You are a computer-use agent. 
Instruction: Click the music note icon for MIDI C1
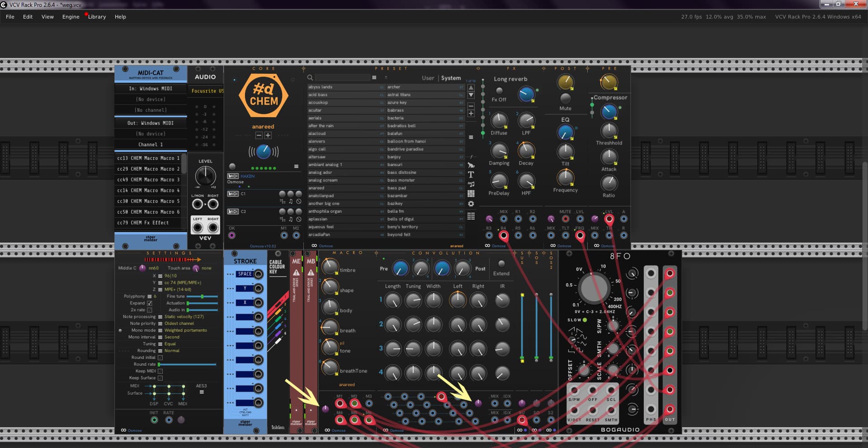291,201
